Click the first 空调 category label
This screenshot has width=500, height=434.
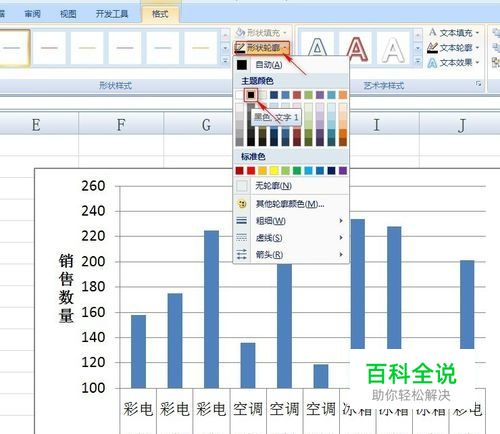tap(248, 409)
